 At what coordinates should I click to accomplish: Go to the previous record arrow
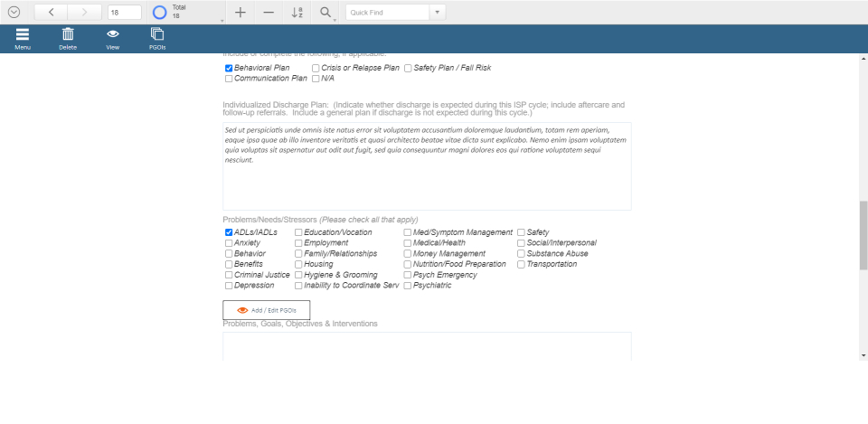click(52, 13)
